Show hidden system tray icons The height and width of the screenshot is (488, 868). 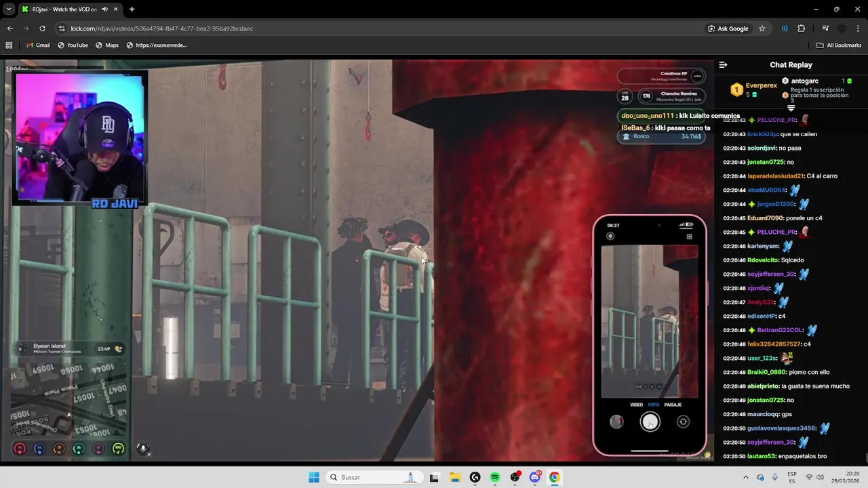745,477
